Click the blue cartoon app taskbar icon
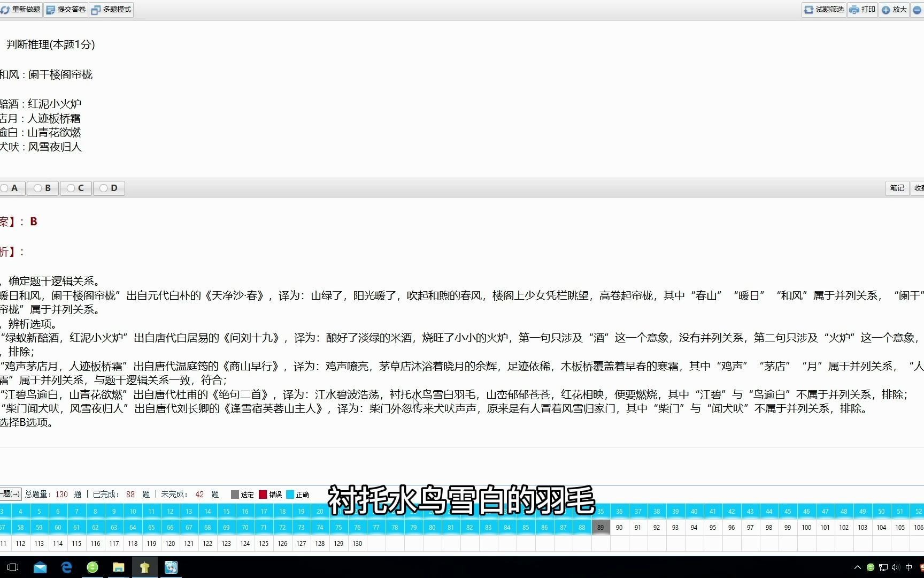924x578 pixels. point(171,567)
